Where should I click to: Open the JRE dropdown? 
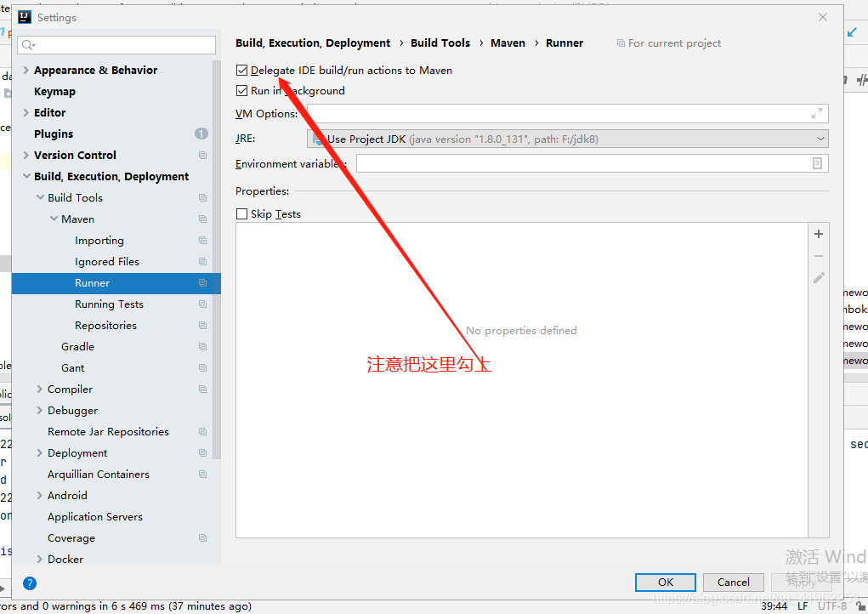pos(820,138)
